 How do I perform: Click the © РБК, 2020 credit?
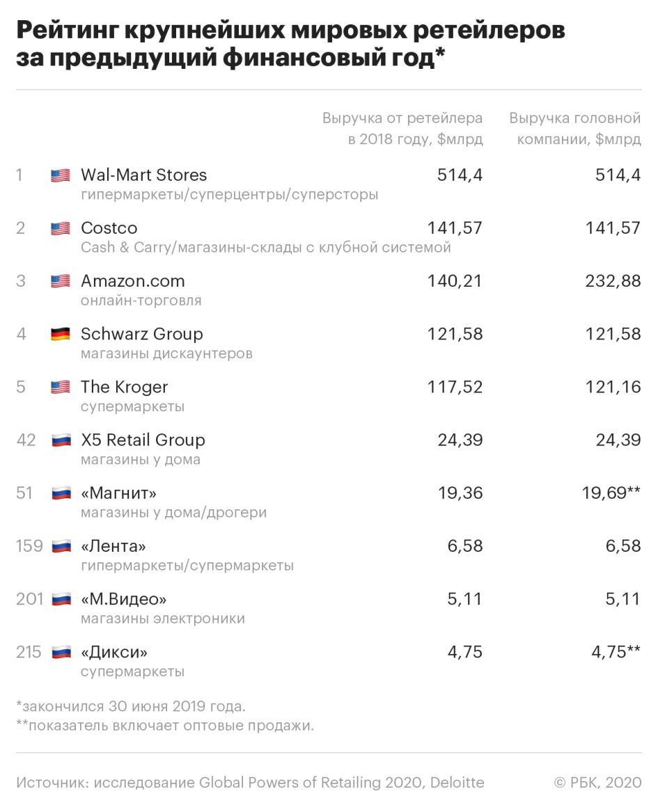598,782
